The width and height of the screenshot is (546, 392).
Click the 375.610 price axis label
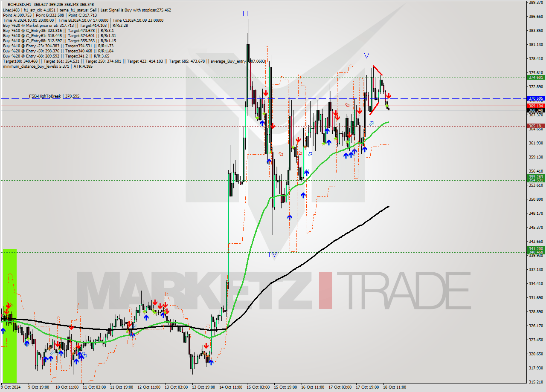[x=536, y=73]
